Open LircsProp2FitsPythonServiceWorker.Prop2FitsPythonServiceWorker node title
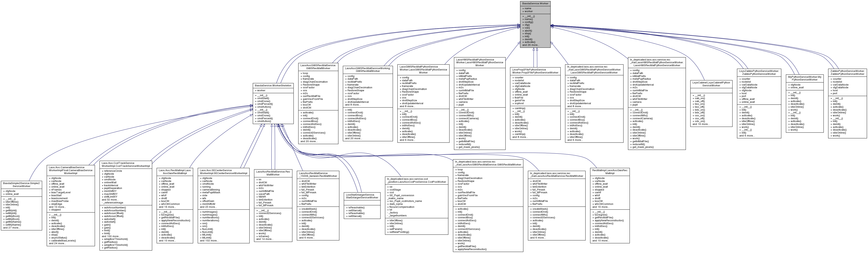The image size is (868, 253). tap(535, 71)
